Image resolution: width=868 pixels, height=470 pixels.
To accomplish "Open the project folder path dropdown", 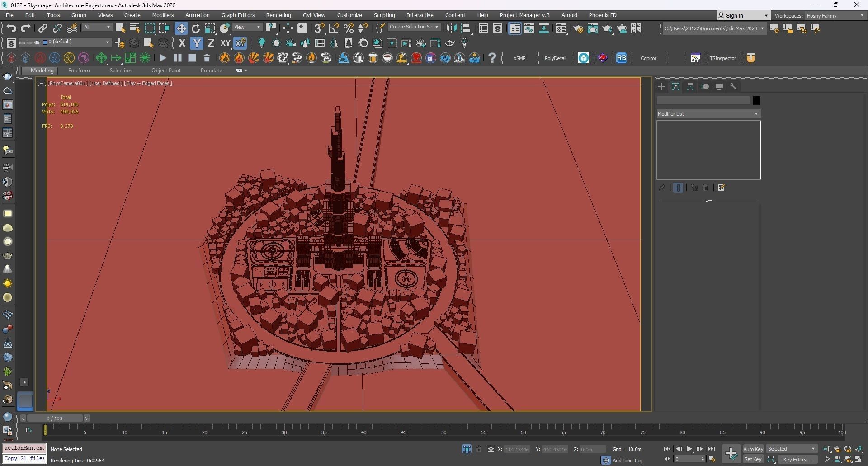I will (714, 28).
